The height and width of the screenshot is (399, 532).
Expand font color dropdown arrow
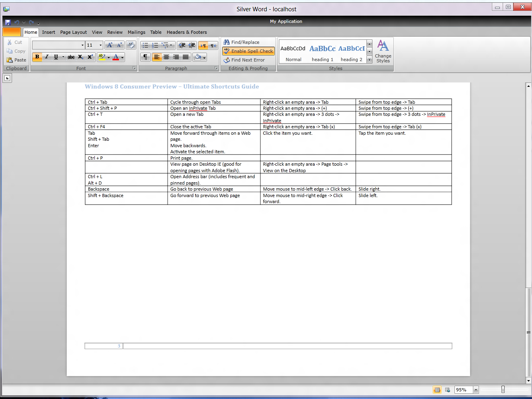(x=123, y=58)
